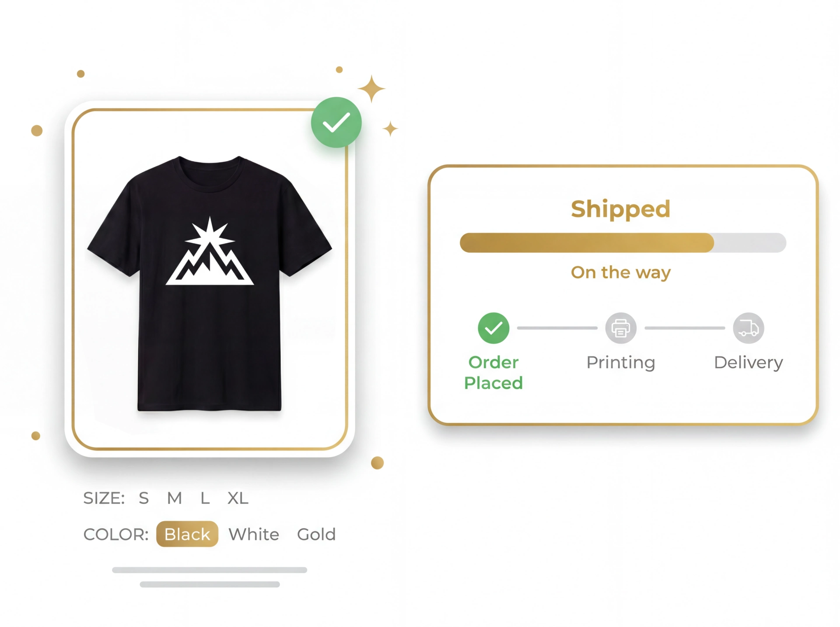Click the gold shipping progress bar
Viewport: 840px width, 627px height.
click(586, 243)
